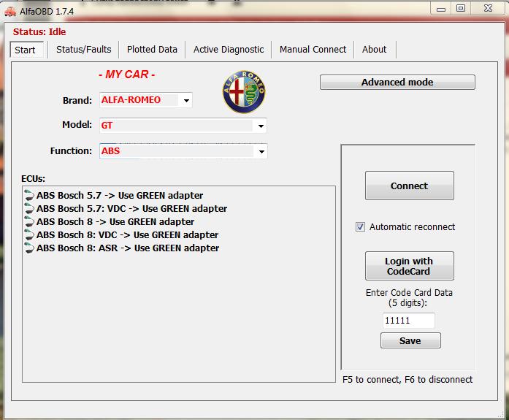The image size is (509, 420).
Task: Save the code card data
Action: pyautogui.click(x=410, y=340)
